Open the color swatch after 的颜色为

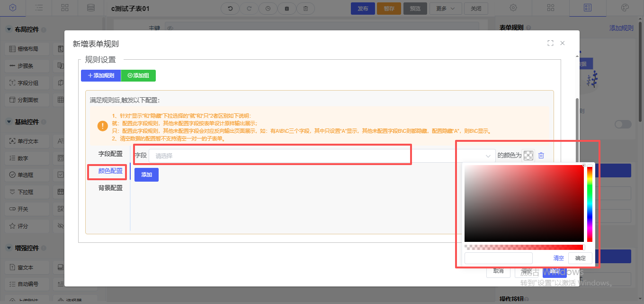coord(528,156)
